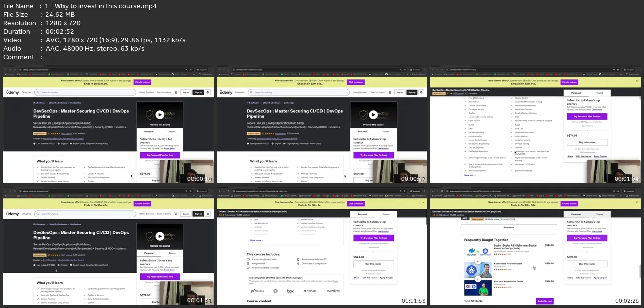The image size is (644, 308).
Task: Click Apply Coupon in the 00:01:04 frame
Action: [x=600, y=156]
